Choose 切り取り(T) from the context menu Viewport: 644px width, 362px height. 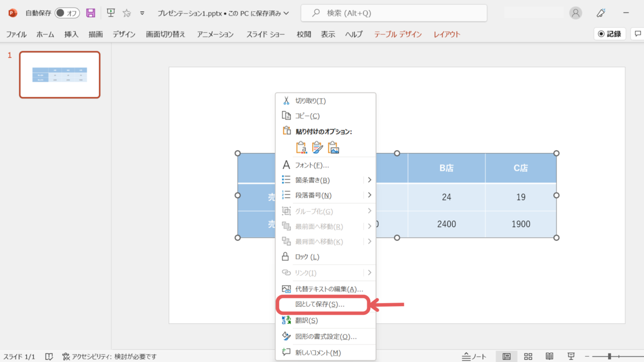(x=326, y=101)
